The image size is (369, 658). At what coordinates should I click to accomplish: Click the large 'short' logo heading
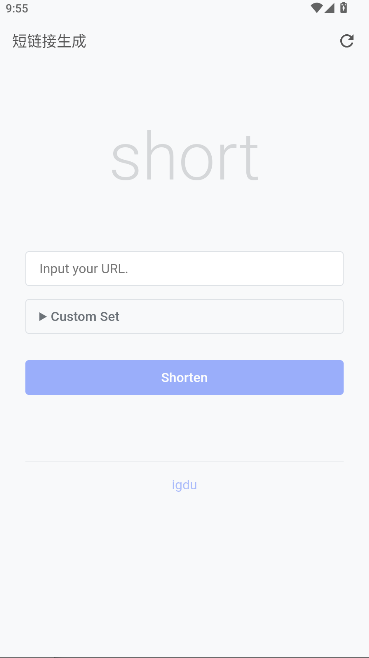click(184, 156)
